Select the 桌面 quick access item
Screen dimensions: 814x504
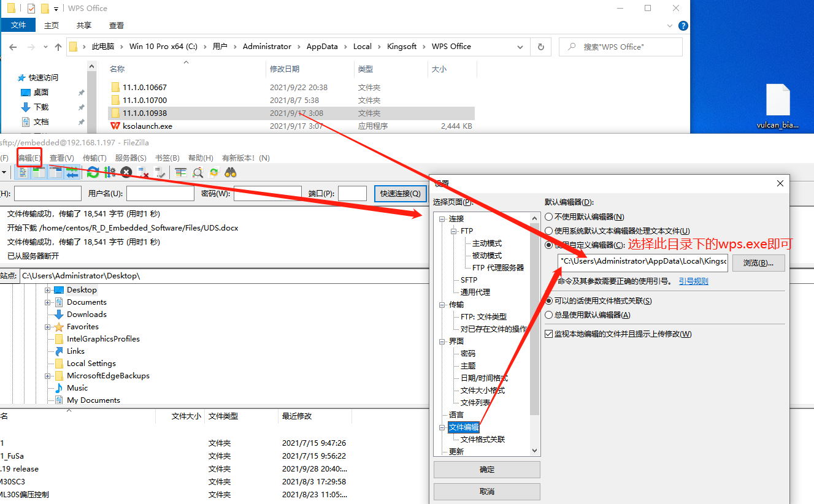coord(41,93)
